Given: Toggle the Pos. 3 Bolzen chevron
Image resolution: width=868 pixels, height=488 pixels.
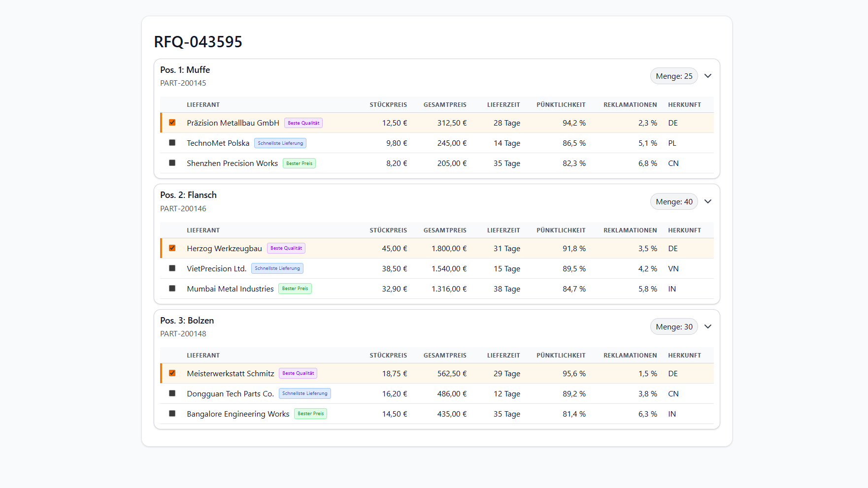Looking at the screenshot, I should coord(708,326).
